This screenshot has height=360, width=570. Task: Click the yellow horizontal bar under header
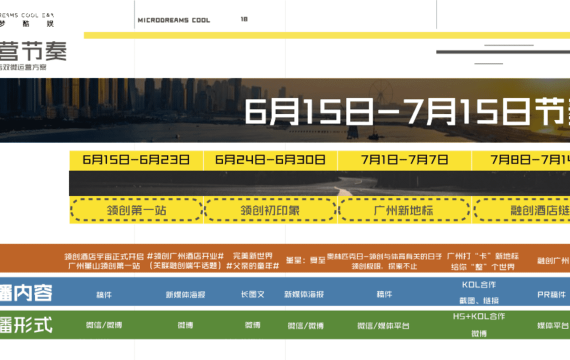point(327,35)
